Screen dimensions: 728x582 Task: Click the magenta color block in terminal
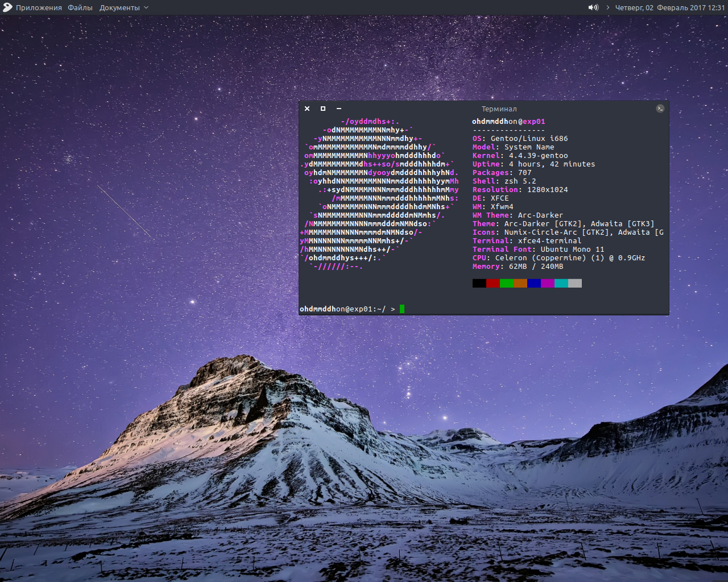click(x=548, y=283)
